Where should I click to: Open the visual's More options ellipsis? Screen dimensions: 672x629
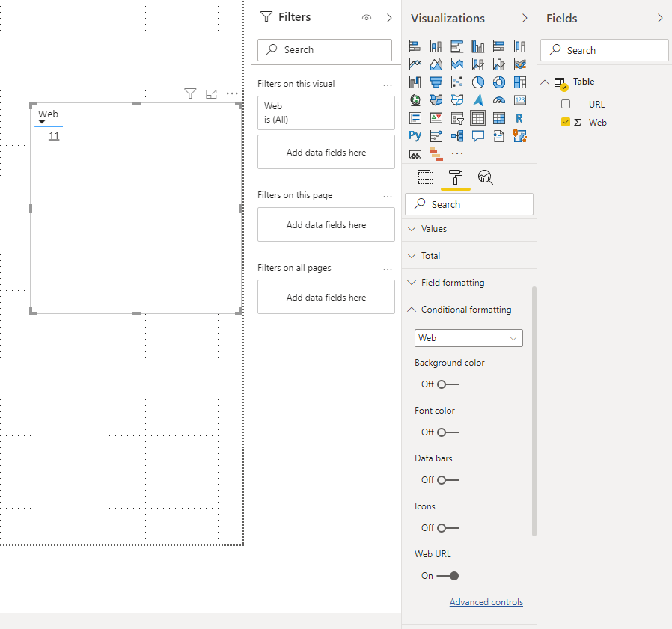pos(232,93)
